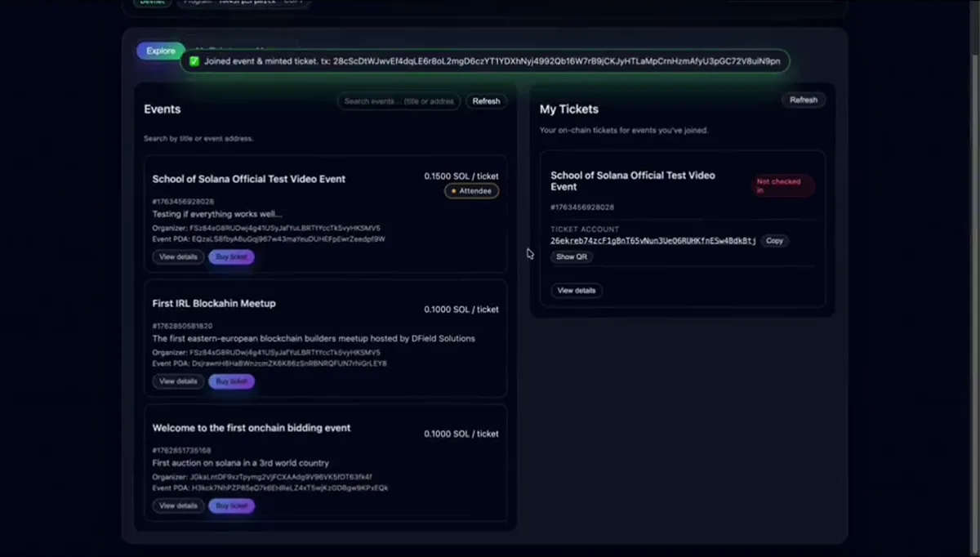980x557 pixels.
Task: Select Event PDA of First IRL Blockahin Meetup
Action: 289,363
